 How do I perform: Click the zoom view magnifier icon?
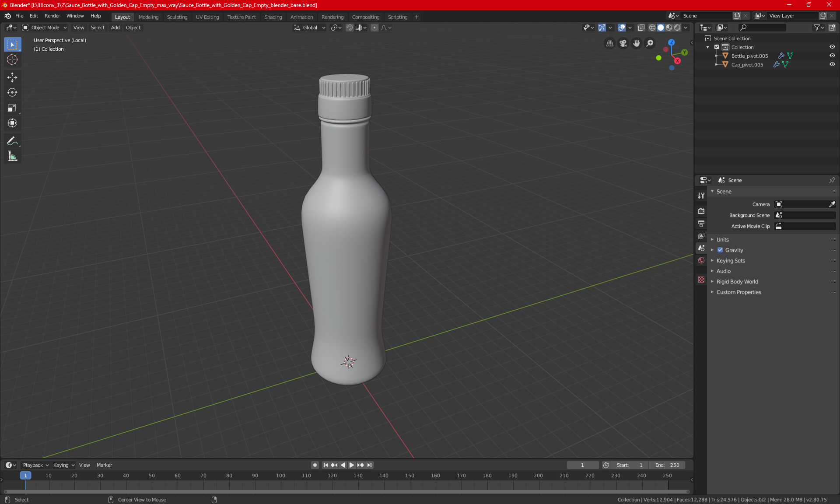[x=650, y=43]
